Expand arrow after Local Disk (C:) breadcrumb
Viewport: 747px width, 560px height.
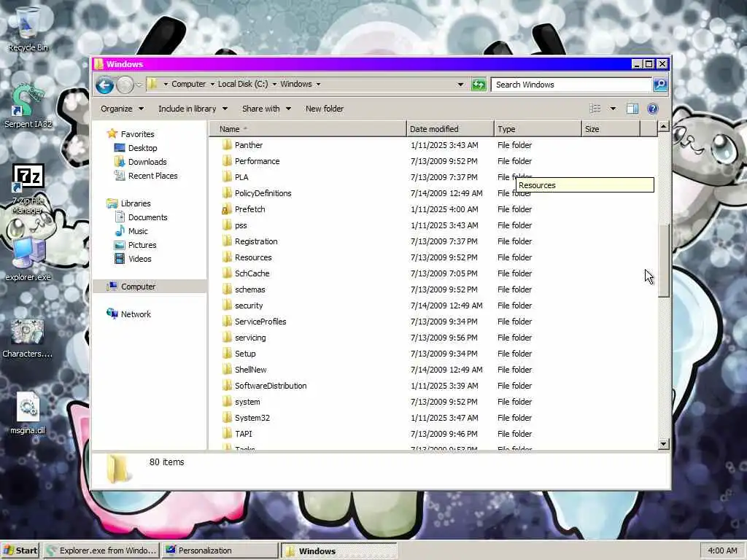point(274,85)
